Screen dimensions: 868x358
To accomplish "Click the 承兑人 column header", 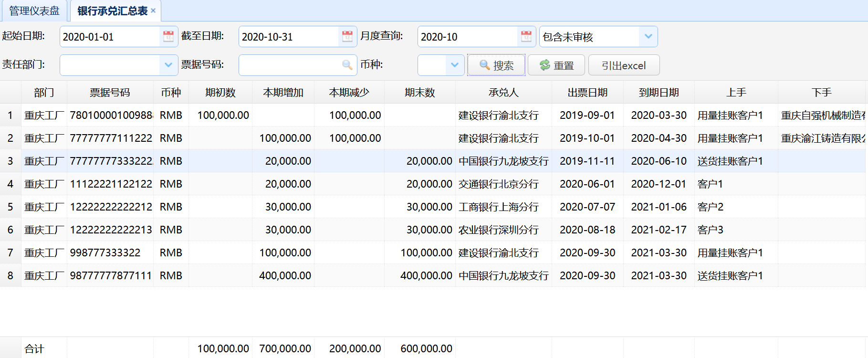I will 503,93.
